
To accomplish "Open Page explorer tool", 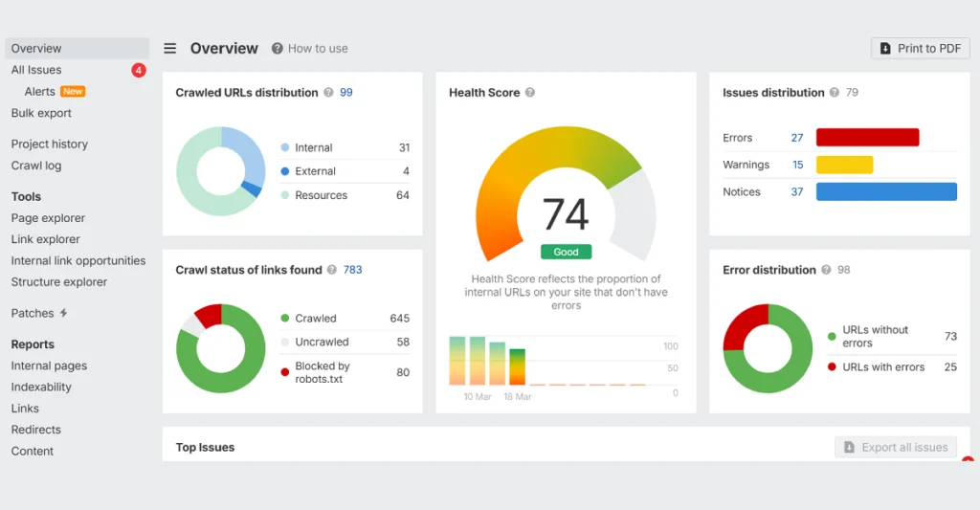I will click(48, 218).
